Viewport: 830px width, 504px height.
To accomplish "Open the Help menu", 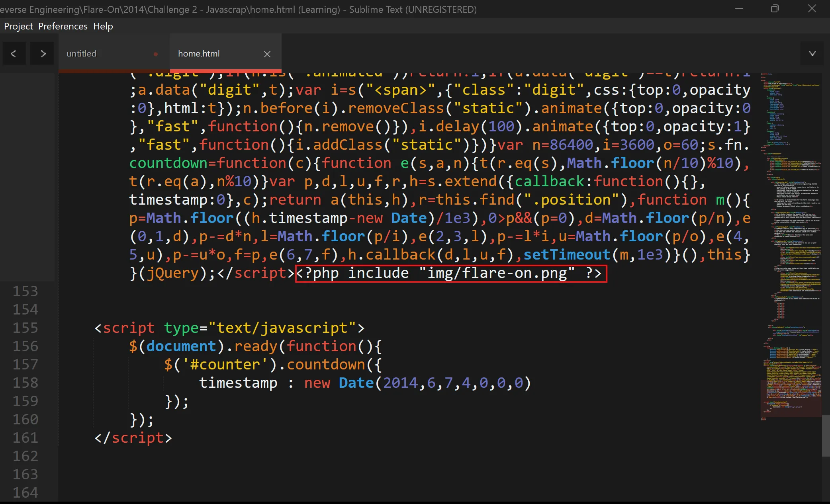I will [103, 26].
